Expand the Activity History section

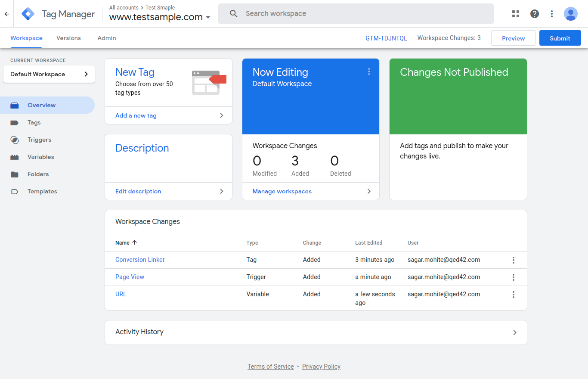click(515, 332)
